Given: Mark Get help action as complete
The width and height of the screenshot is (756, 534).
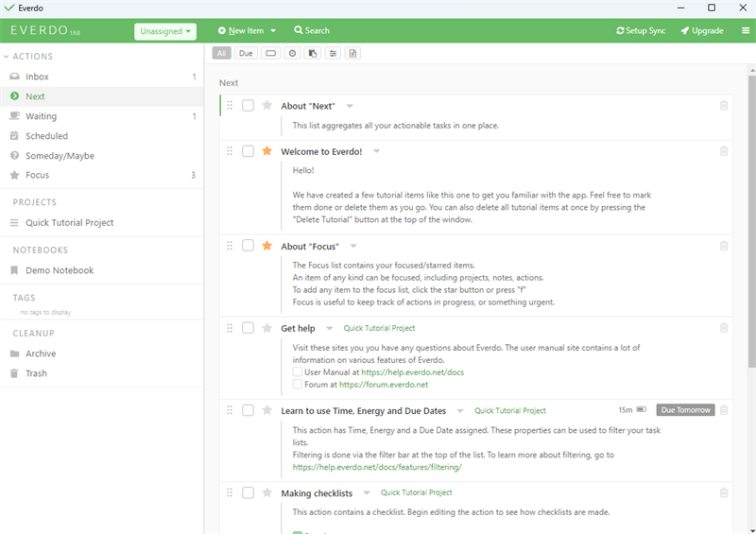Looking at the screenshot, I should pos(248,328).
